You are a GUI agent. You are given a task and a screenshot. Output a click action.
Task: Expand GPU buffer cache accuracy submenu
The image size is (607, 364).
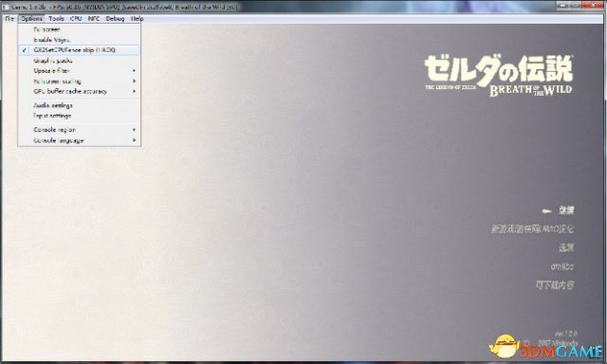coord(79,91)
